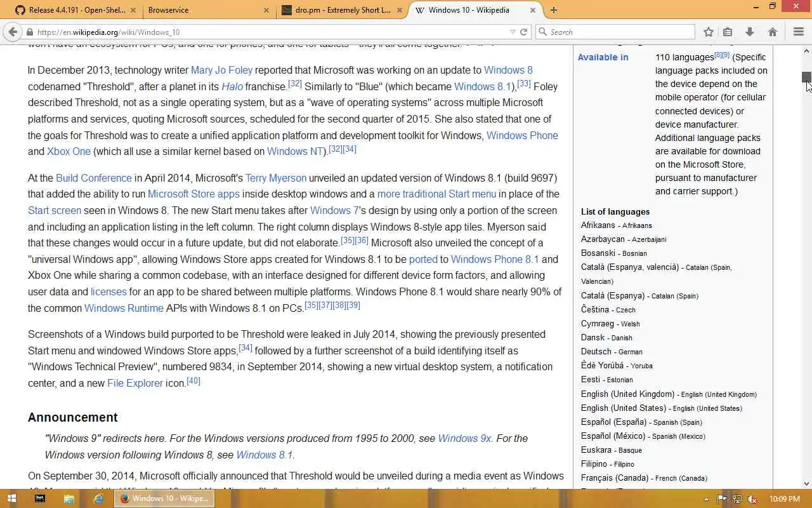Screen dimensions: 812x508
Task: Open the Build Conference link
Action: click(x=94, y=178)
